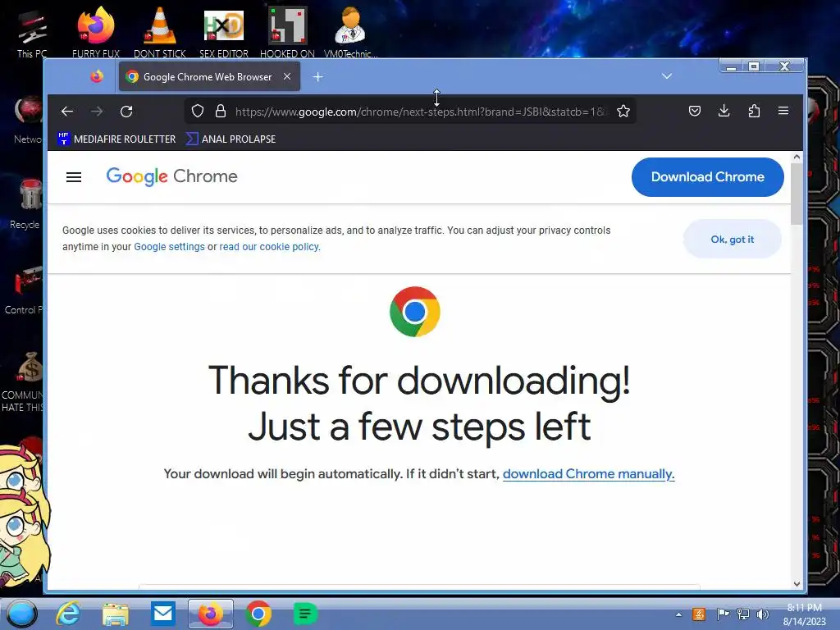Open read our cookie policy link
This screenshot has width=840, height=630.
[269, 246]
